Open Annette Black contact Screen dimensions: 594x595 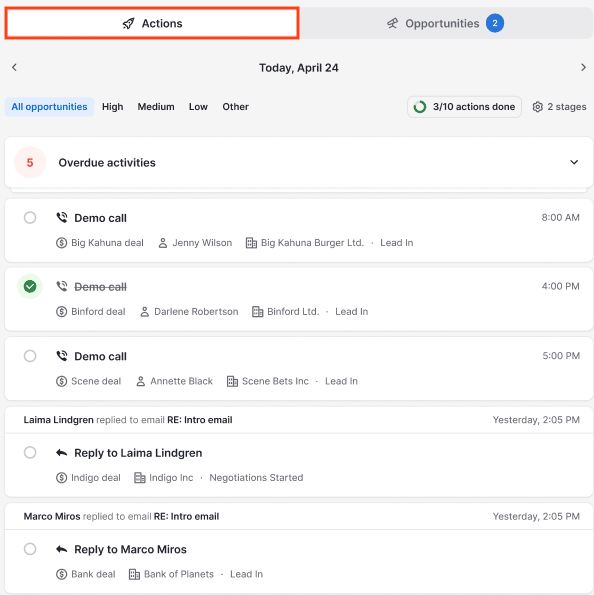[174, 381]
